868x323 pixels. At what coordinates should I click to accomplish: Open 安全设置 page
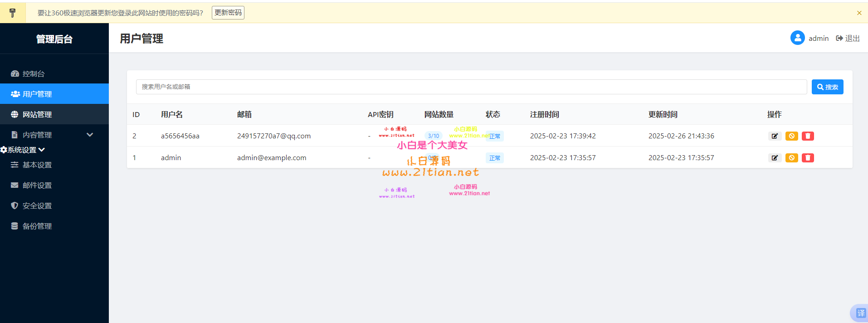pos(37,206)
